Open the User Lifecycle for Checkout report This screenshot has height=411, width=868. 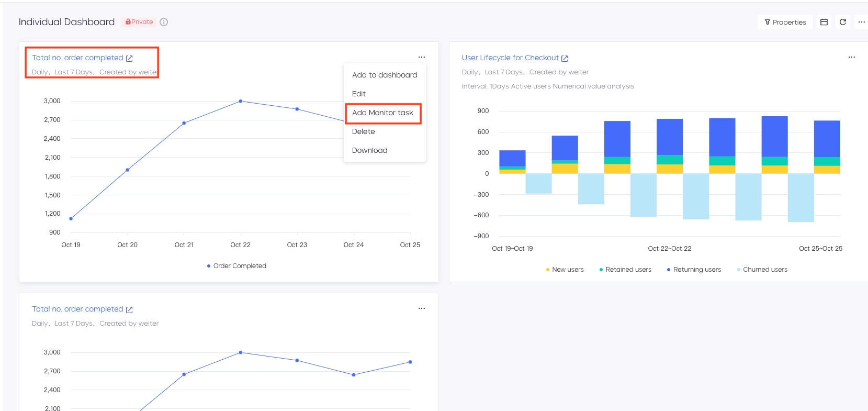point(510,58)
